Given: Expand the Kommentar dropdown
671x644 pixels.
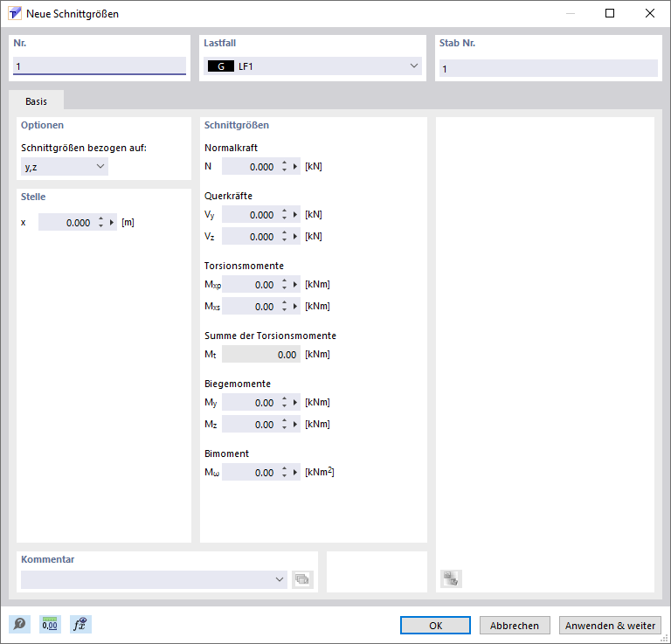Looking at the screenshot, I should [x=280, y=579].
